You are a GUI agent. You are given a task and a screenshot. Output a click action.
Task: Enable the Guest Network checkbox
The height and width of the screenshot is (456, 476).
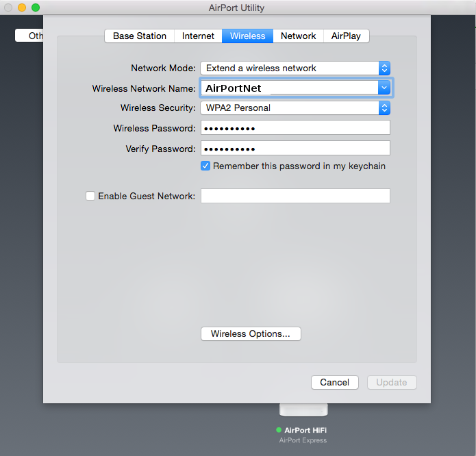coord(90,196)
